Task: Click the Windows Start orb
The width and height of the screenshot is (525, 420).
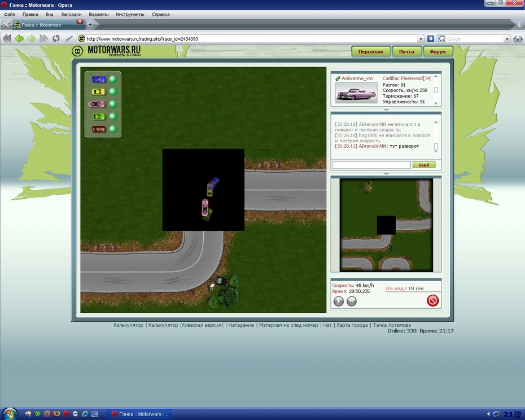Action: (10, 414)
